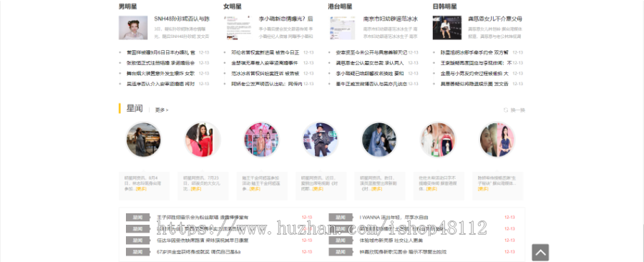The image size is (644, 262).
Task: Click the 星闻 tag beside 体验城市新灵感 headline
Action: coord(341,241)
